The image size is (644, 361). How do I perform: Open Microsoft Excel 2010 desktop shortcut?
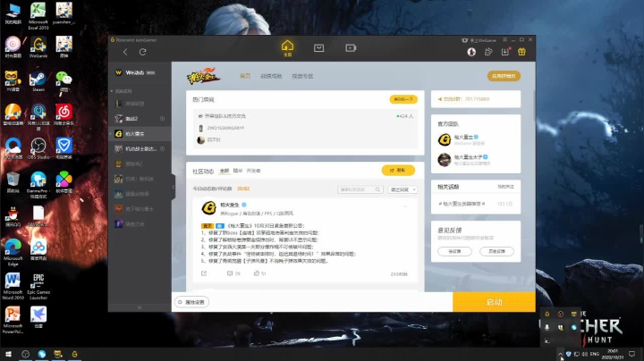click(38, 16)
